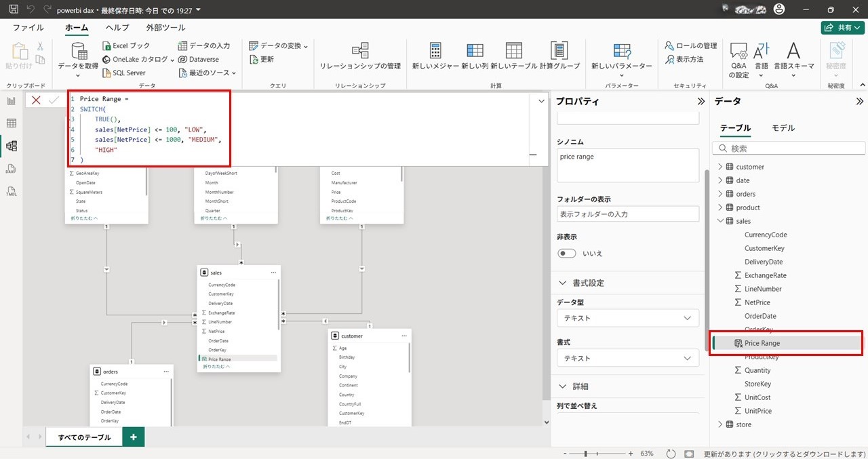Open the Manage Relationships icon
Image resolution: width=868 pixels, height=459 pixels.
pyautogui.click(x=360, y=51)
